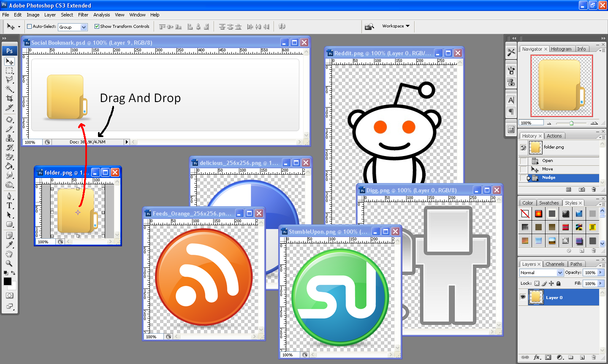Select the Slice tool

[9, 108]
